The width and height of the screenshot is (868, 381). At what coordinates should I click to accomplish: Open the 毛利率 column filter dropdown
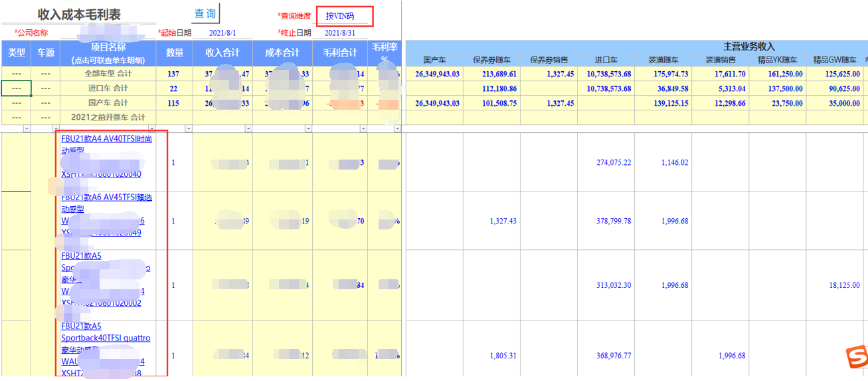click(x=397, y=128)
